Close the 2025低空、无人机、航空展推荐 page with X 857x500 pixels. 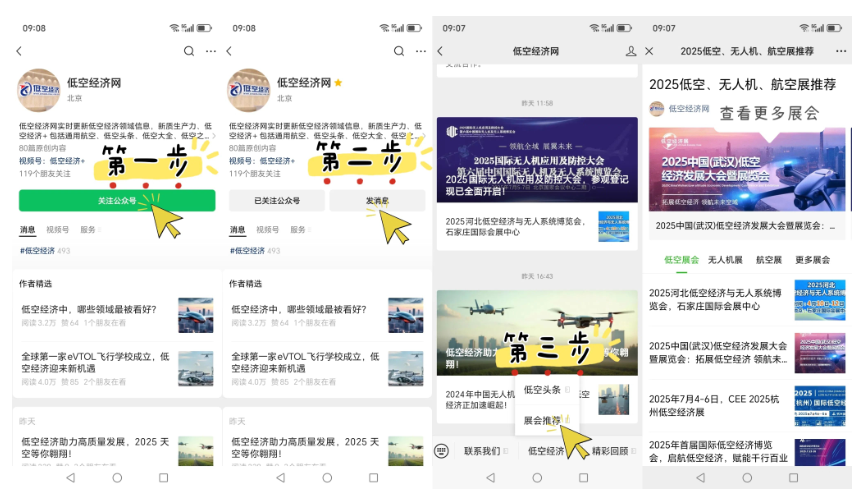tap(650, 51)
